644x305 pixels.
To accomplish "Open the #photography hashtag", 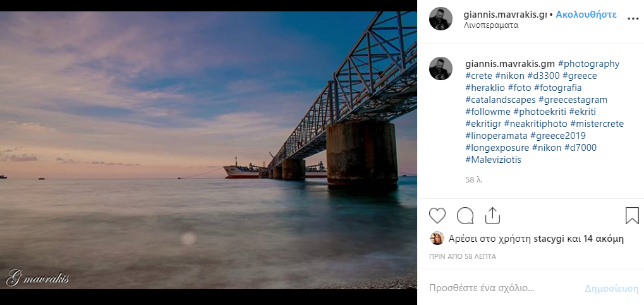I will click(588, 64).
